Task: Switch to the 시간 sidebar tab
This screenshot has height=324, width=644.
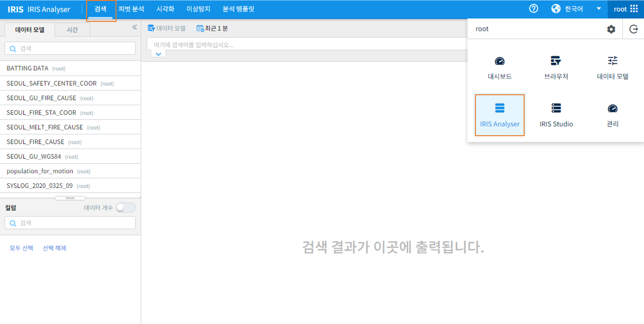Action: 72,30
